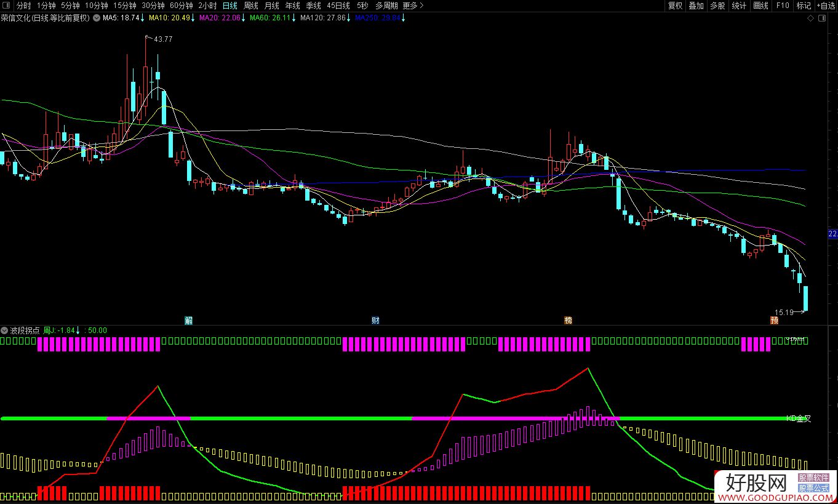This screenshot has height=504, width=838.
Task: Expand the 波段拐点 indicator dropdown
Action: pyautogui.click(x=5, y=330)
